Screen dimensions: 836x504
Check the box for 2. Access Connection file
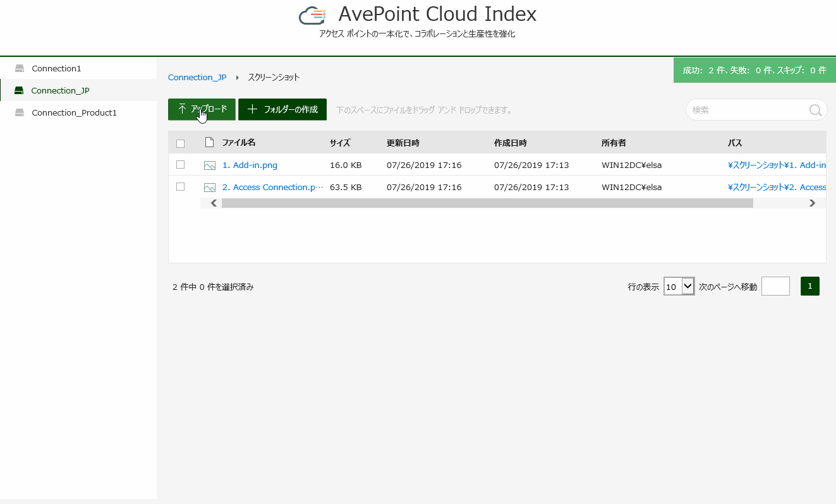pos(180,187)
